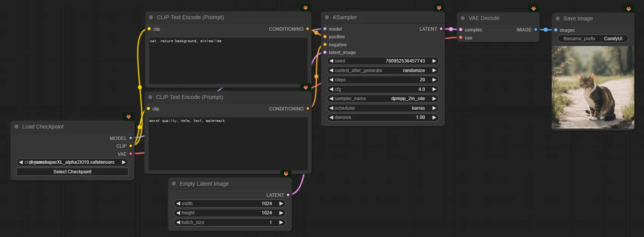
Task: Collapse the bottom CLIP Text Encode node dot
Action: coord(150,97)
